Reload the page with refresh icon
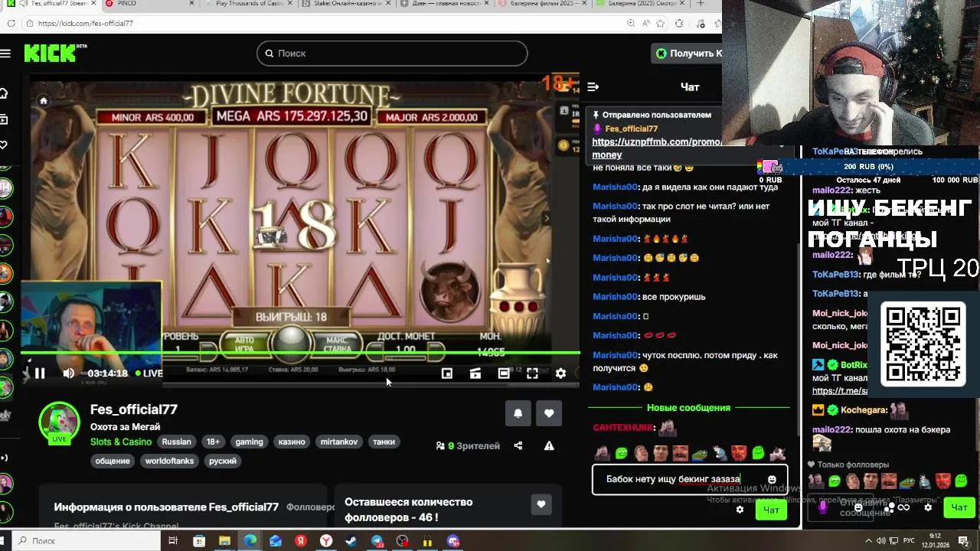This screenshot has height=551, width=980. click(x=11, y=23)
